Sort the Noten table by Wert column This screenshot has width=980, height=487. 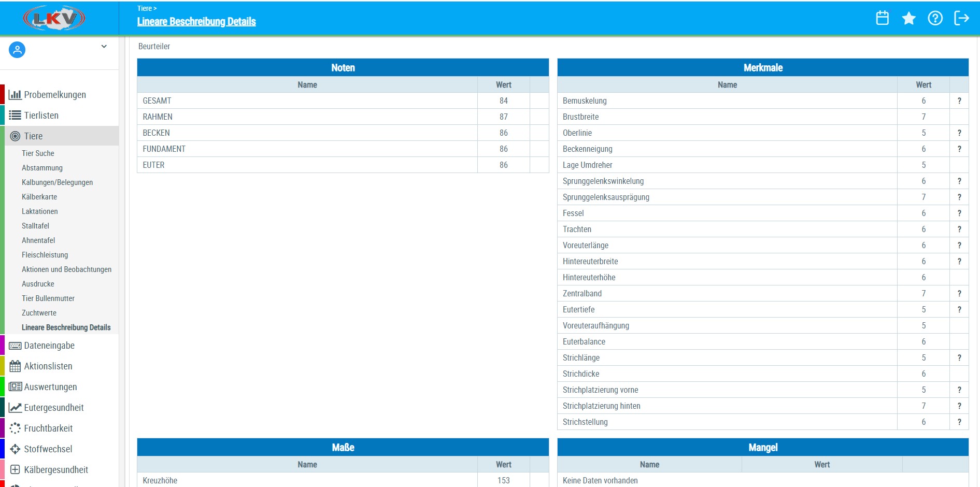(x=503, y=85)
